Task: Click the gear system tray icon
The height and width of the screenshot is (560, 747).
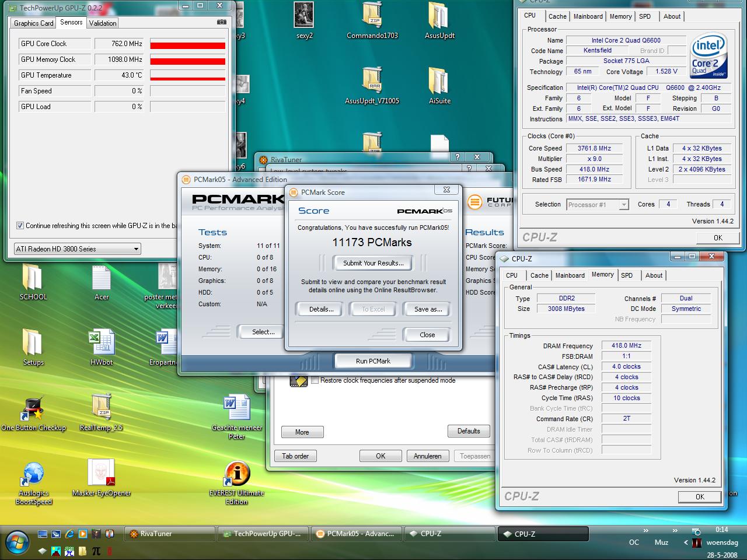Action: [696, 532]
